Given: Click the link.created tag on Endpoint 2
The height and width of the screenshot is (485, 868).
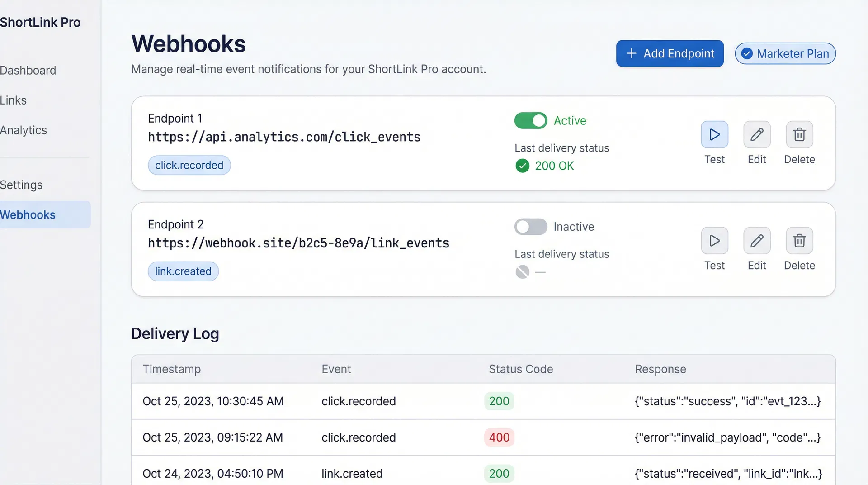Looking at the screenshot, I should click(x=183, y=271).
